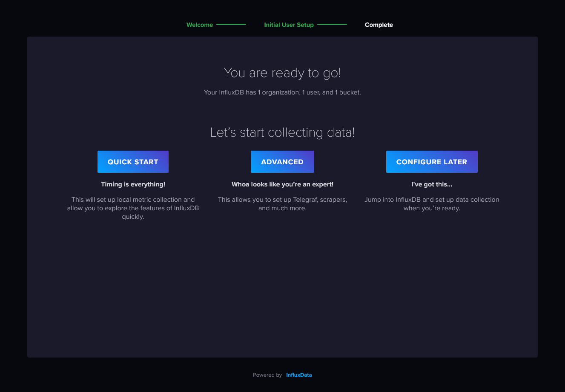Click the local metric collection description text

tap(133, 208)
